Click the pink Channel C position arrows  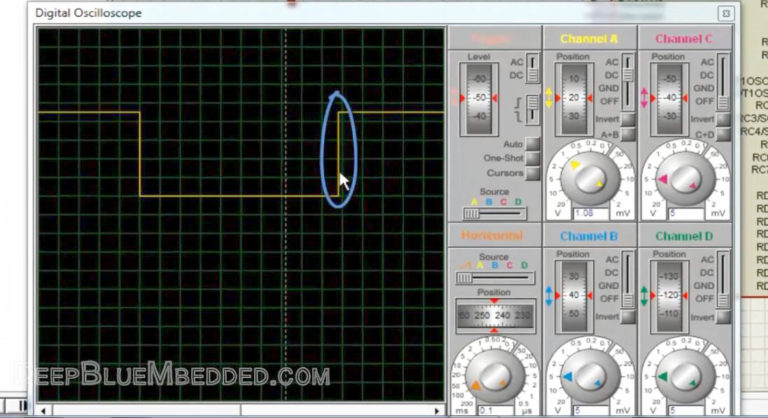[643, 99]
